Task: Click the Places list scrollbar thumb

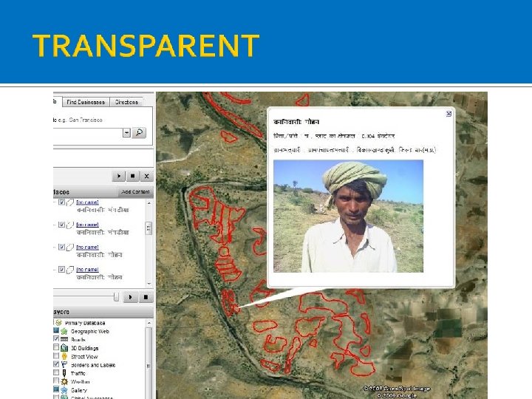Action: [x=149, y=228]
